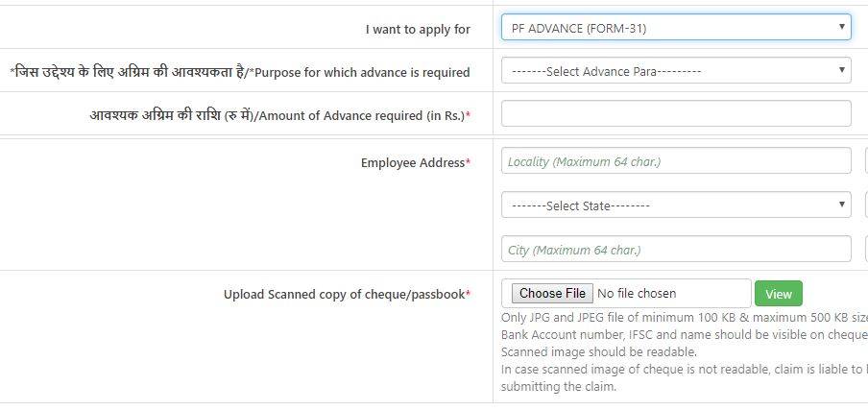Click the arrow of Select Advance Para
Viewport: 868px width, 410px height.
842,71
